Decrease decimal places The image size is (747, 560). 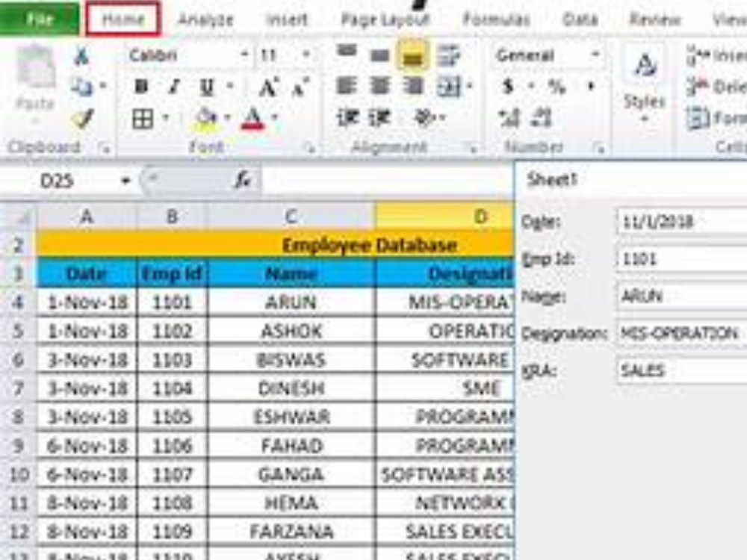(542, 119)
